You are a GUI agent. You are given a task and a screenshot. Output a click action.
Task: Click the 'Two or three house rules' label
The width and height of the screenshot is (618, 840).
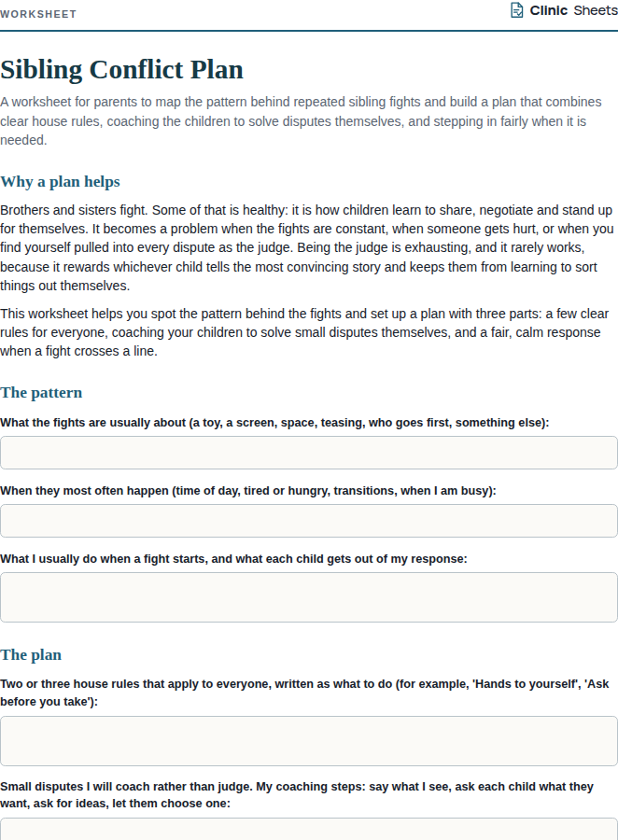304,693
